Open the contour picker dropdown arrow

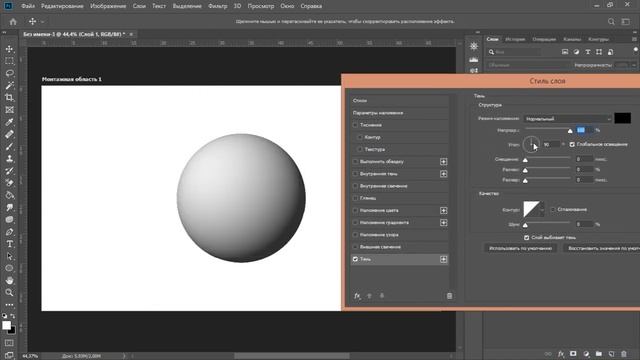tap(542, 209)
